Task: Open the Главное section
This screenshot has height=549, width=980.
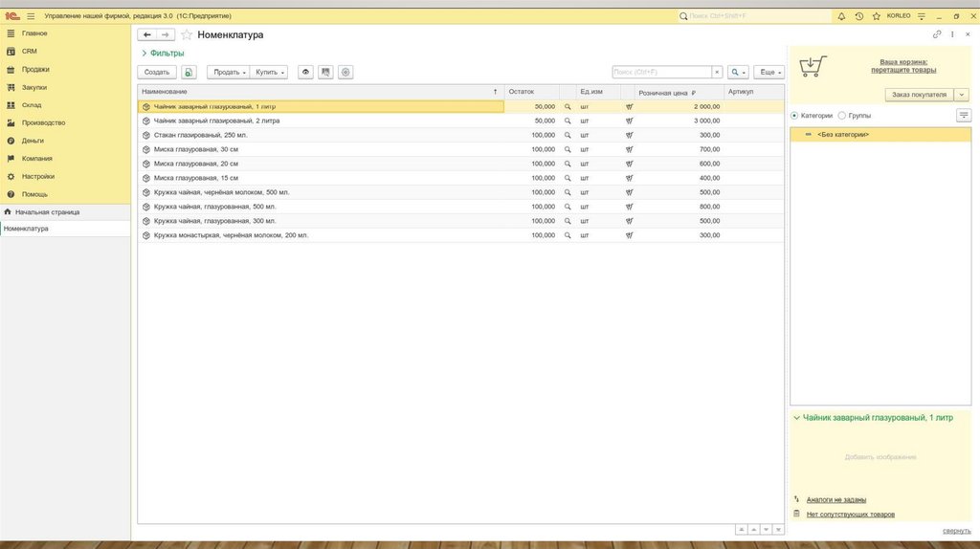Action: click(x=34, y=33)
